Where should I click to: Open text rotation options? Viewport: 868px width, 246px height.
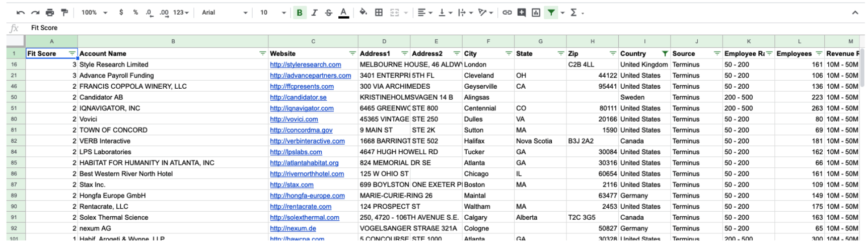(485, 13)
